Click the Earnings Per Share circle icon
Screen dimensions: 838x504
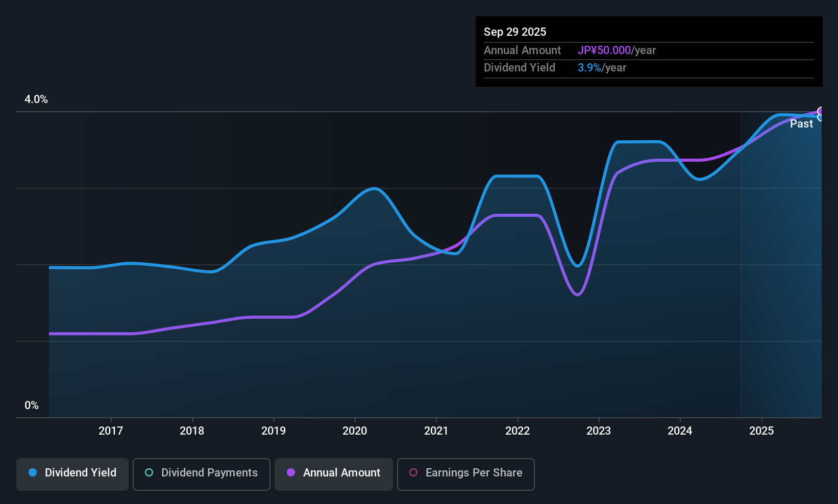(414, 473)
